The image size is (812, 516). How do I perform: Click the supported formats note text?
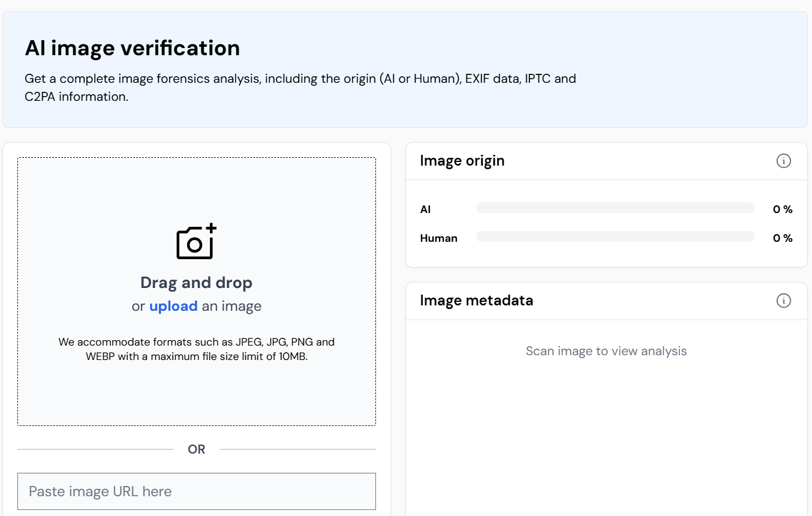coord(196,349)
